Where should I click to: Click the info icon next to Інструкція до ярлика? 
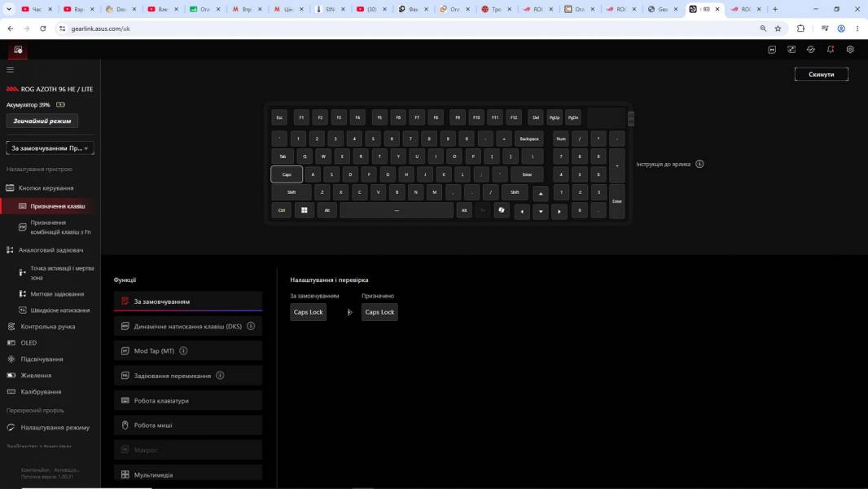pos(699,164)
